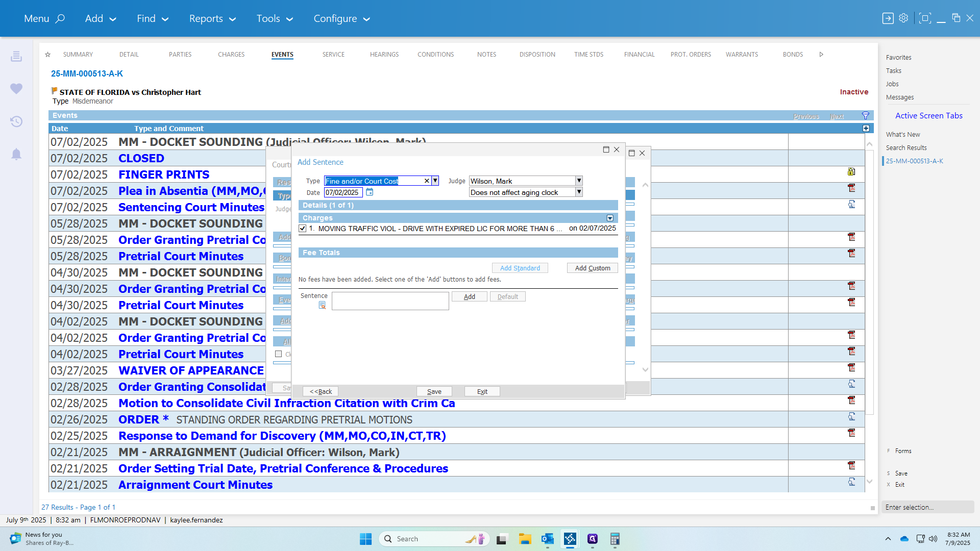This screenshot has height=551, width=980.
Task: Open Forms in right panel
Action: click(903, 451)
